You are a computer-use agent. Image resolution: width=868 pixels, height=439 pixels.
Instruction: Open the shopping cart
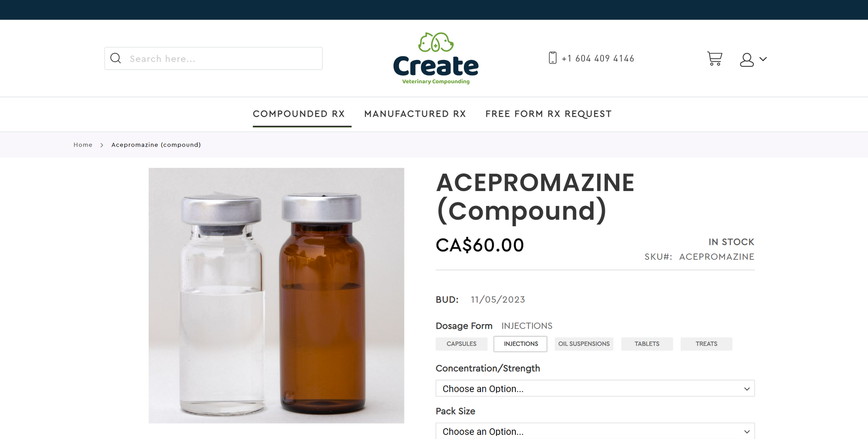pos(715,59)
